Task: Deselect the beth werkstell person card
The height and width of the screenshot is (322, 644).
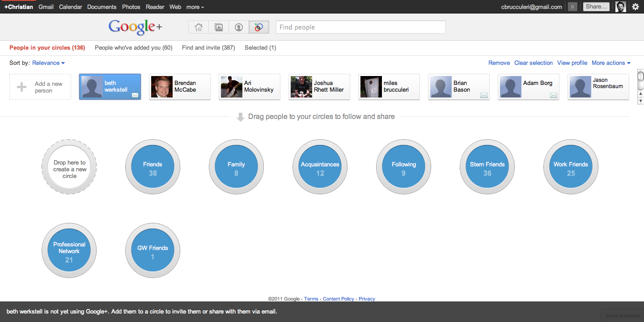Action: [110, 87]
